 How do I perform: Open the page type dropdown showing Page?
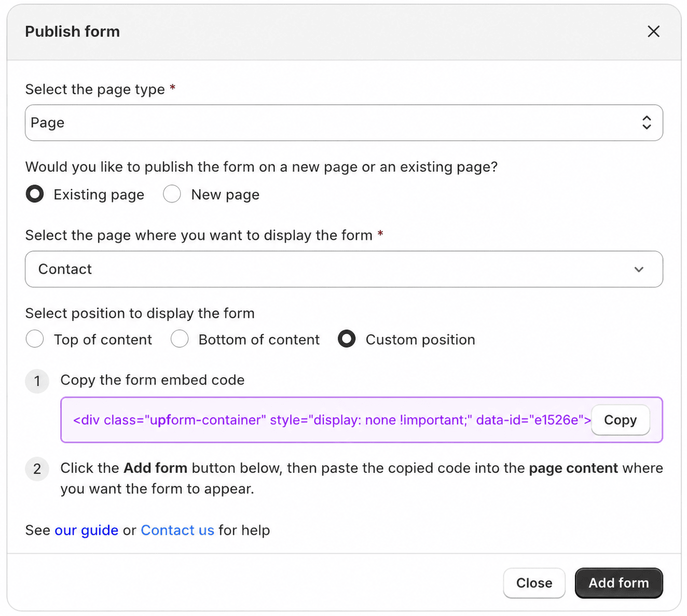point(343,123)
